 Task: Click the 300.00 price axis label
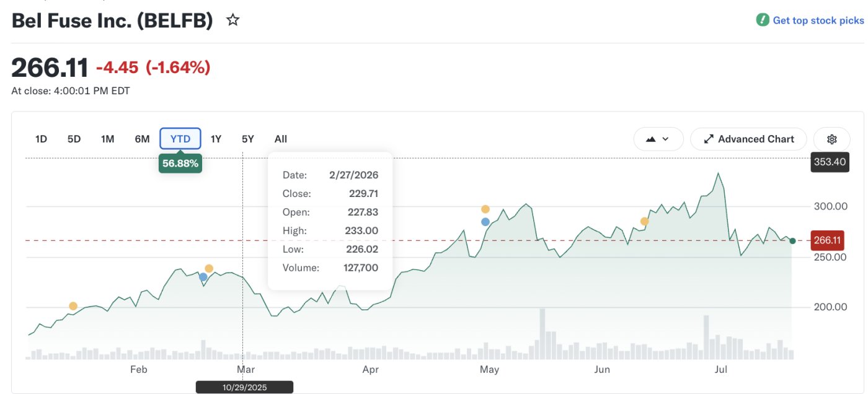pyautogui.click(x=830, y=206)
